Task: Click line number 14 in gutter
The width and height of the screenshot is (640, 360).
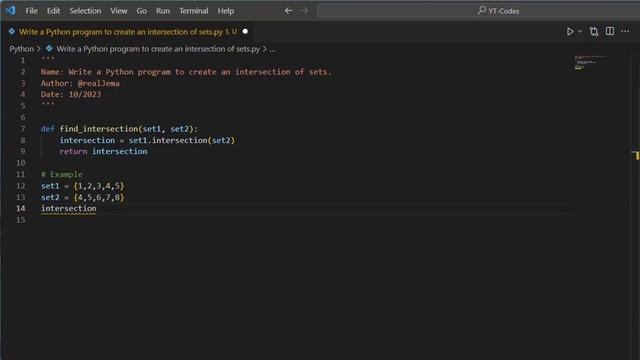Action: 20,209
